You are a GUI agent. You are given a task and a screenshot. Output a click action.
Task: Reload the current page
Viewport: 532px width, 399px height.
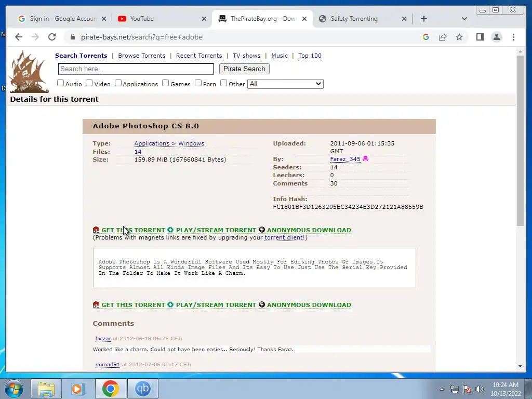(52, 37)
